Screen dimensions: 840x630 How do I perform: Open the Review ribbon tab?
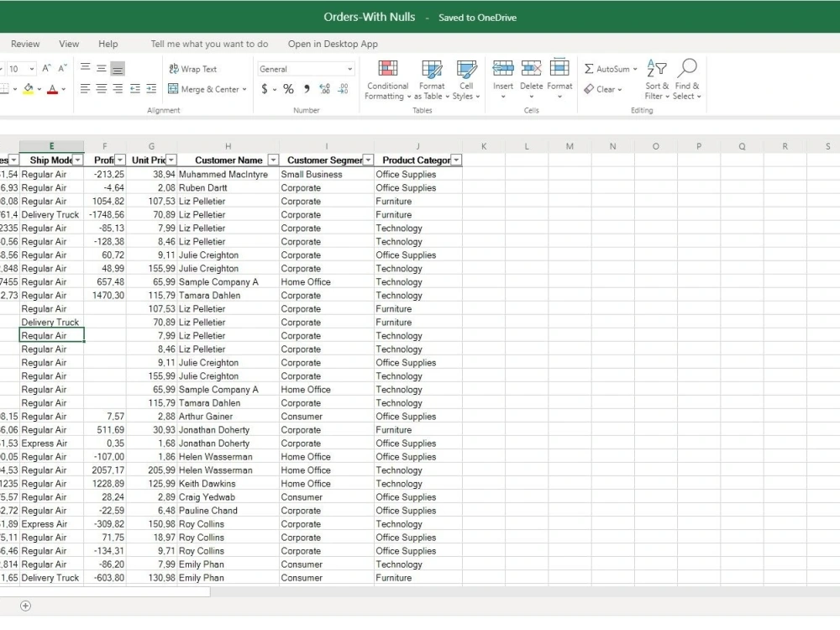[x=25, y=44]
